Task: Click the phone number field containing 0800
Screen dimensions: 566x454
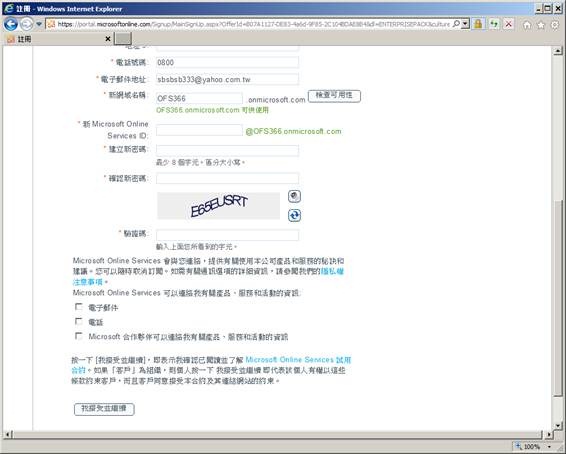Action: (x=227, y=62)
